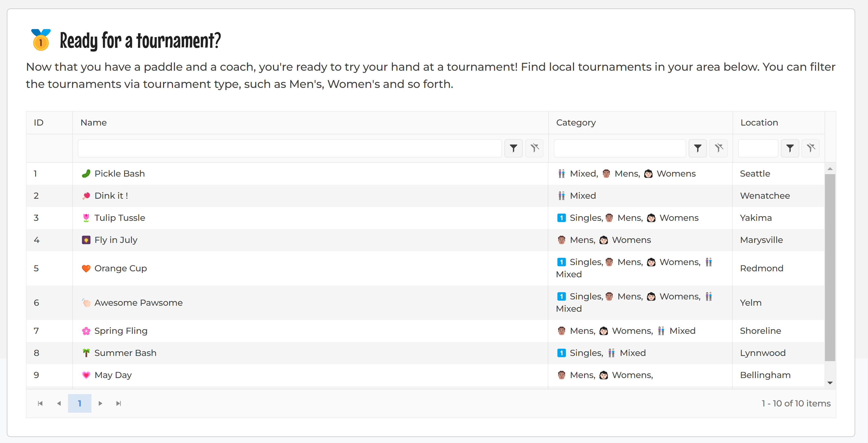Clear the Category column filter

(719, 148)
